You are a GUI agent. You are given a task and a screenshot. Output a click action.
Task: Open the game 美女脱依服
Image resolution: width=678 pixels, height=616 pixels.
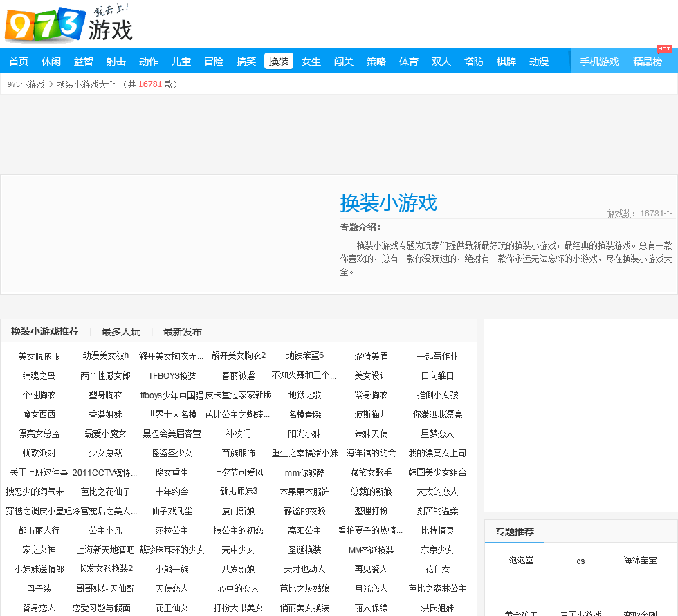(39, 356)
